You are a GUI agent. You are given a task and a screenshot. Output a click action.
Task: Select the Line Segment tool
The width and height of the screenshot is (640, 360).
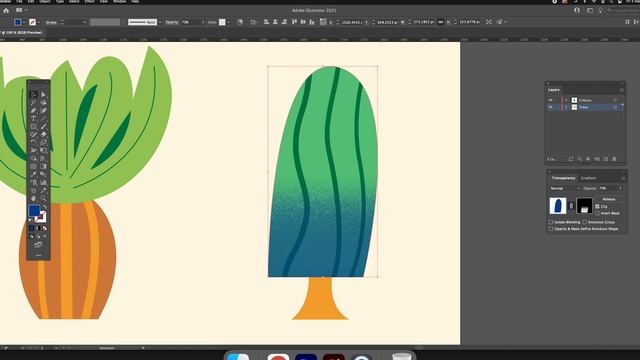click(x=43, y=118)
